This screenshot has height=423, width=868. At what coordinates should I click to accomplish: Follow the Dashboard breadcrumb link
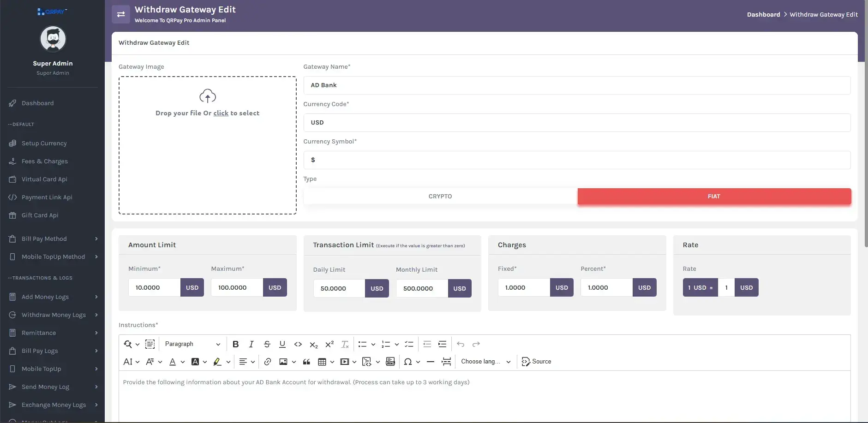pyautogui.click(x=763, y=15)
